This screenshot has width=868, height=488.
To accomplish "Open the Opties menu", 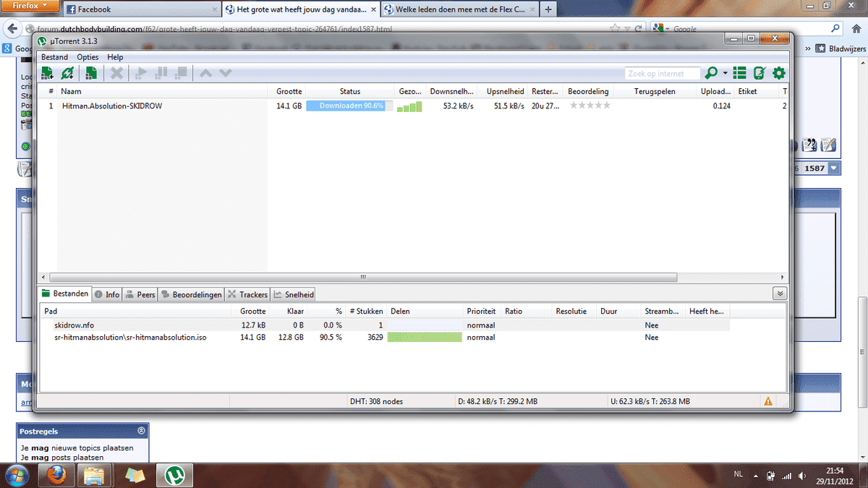I will pos(88,57).
